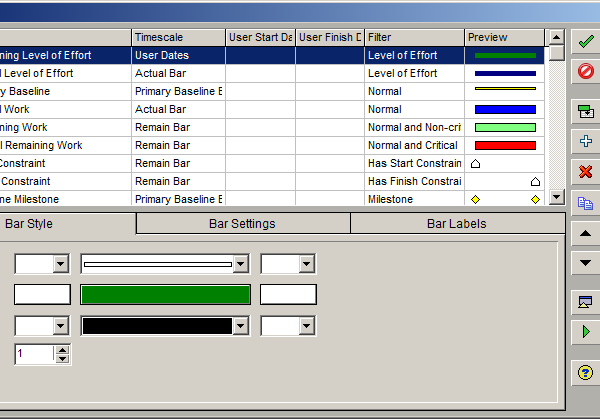This screenshot has width=600, height=419.
Task: Click the 'Milestone' filter cell
Action: coord(414,199)
